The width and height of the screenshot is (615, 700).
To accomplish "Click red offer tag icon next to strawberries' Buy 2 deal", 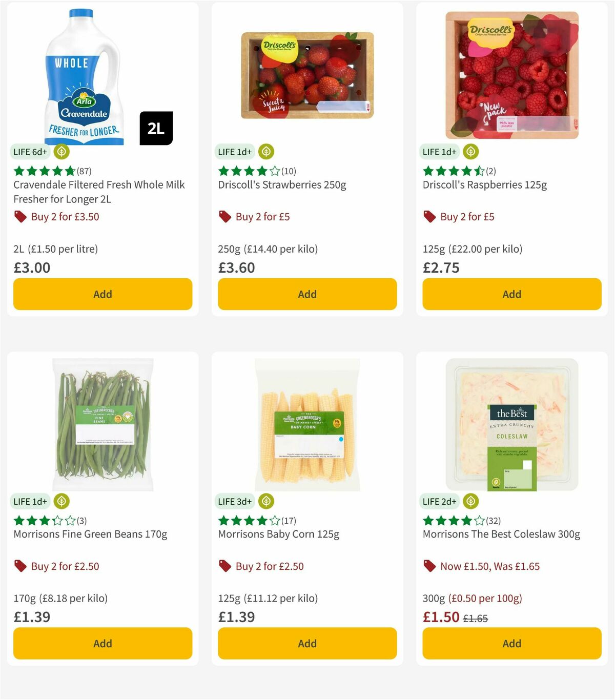I will [x=224, y=216].
